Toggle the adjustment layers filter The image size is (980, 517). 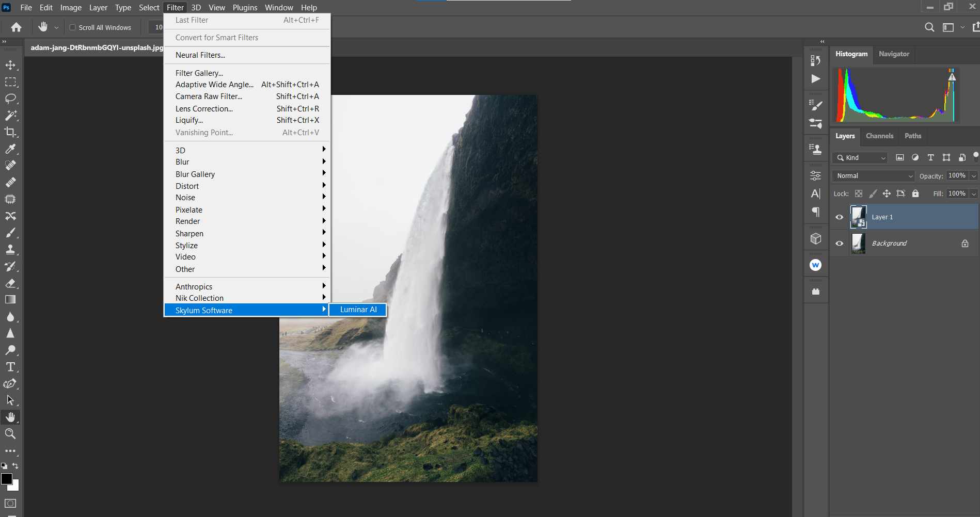[x=915, y=158]
